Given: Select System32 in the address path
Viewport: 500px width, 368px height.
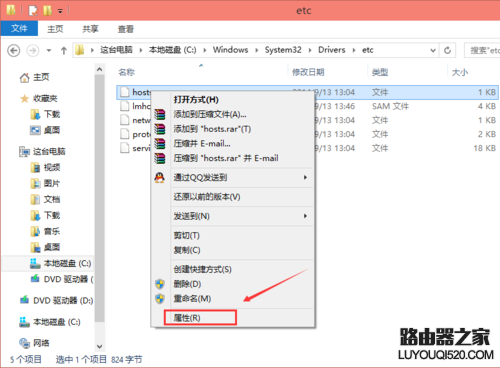Looking at the screenshot, I should pyautogui.click(x=283, y=50).
